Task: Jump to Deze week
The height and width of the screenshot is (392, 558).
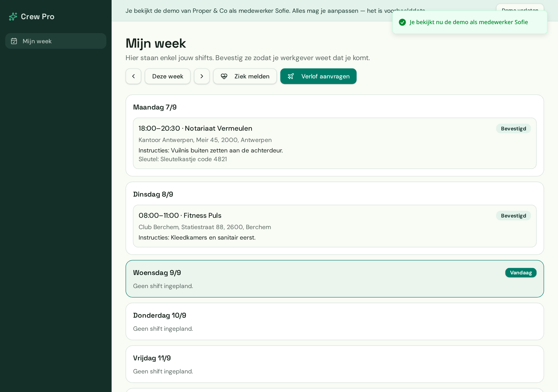Action: [168, 76]
